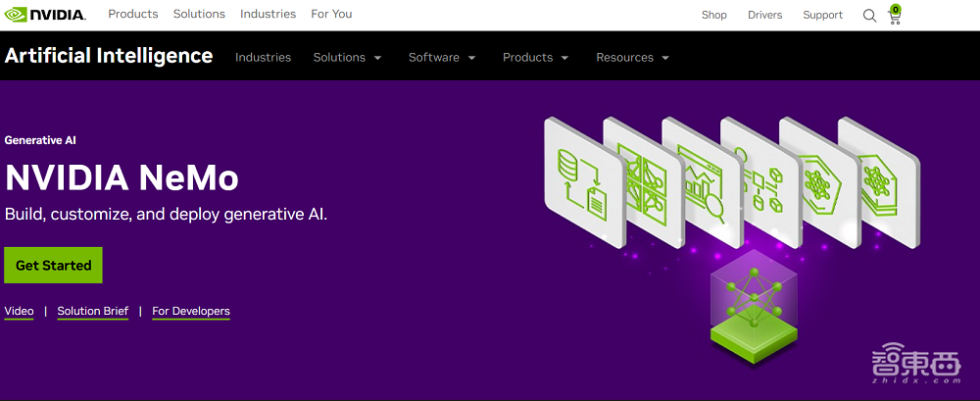Expand the Products dropdown in the black bar
The width and height of the screenshot is (980, 401).
coord(535,58)
